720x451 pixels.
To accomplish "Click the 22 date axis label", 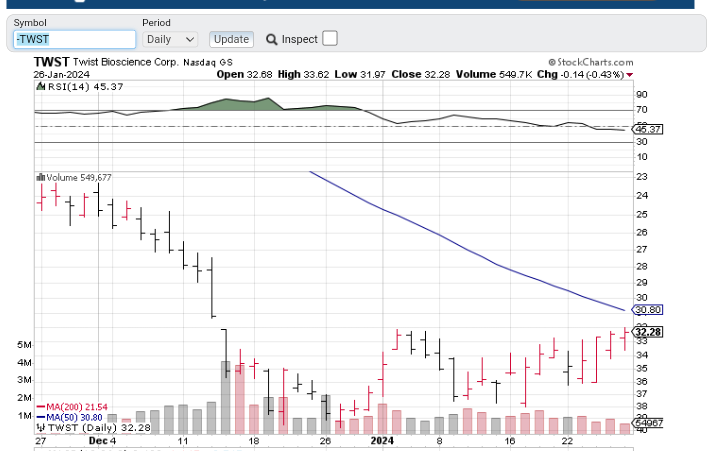I will 568,441.
